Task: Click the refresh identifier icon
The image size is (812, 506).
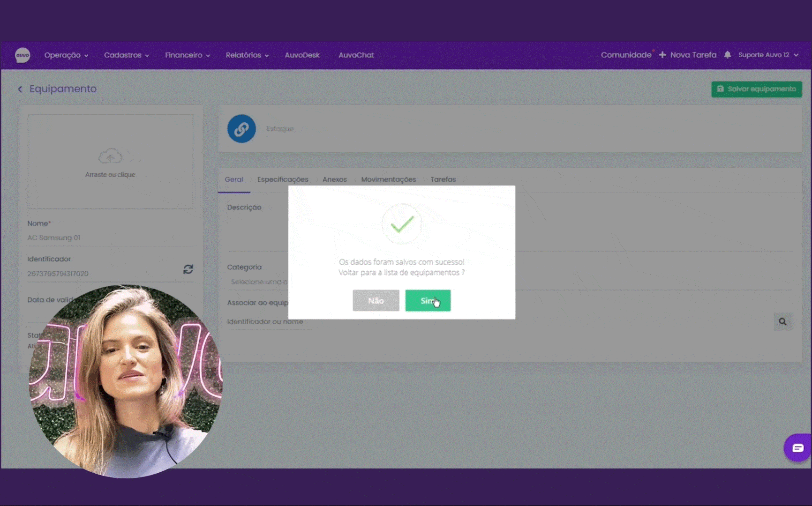Action: pos(188,269)
